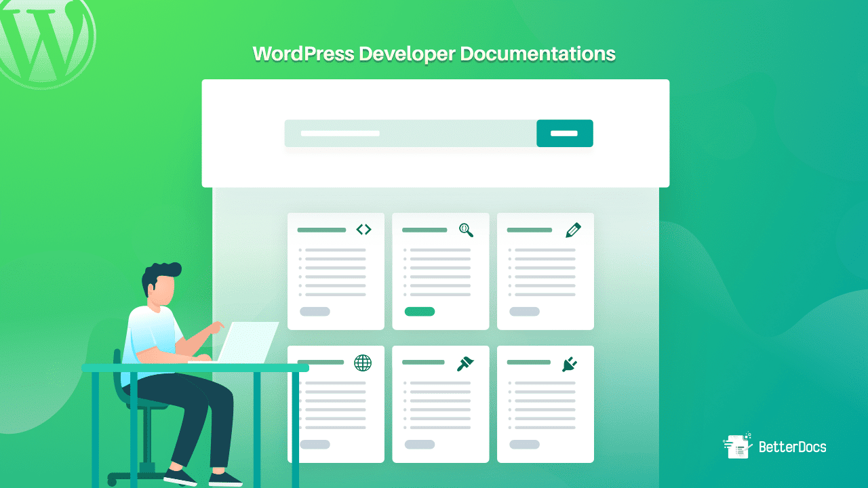Image resolution: width=868 pixels, height=488 pixels.
Task: Click the magnifying glass icon on the card
Action: [466, 230]
